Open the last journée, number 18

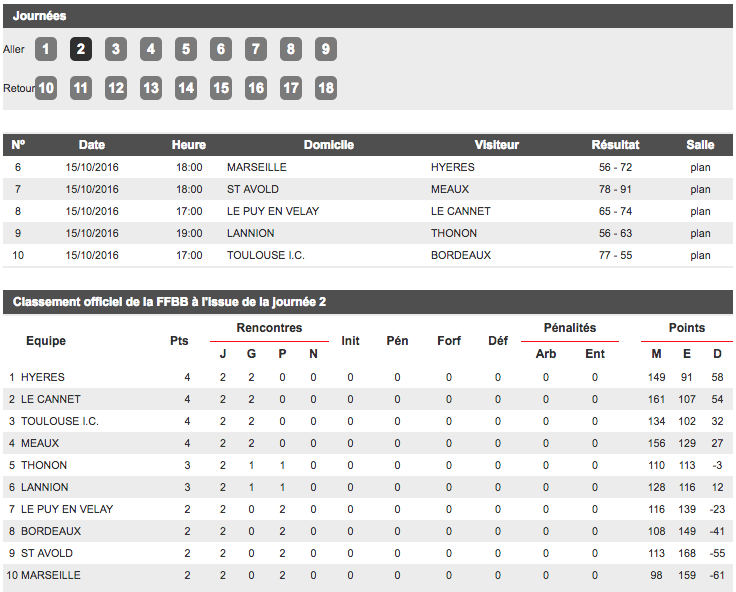[326, 88]
